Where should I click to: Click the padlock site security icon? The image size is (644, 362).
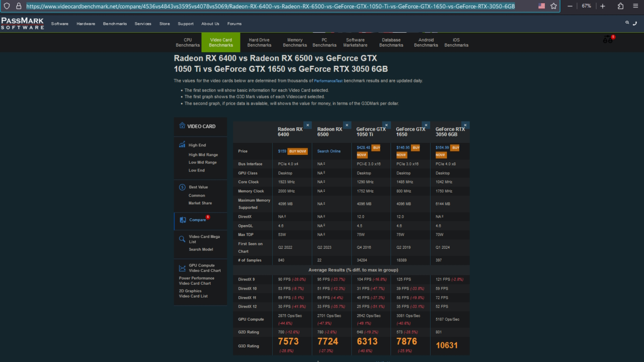tap(19, 6)
